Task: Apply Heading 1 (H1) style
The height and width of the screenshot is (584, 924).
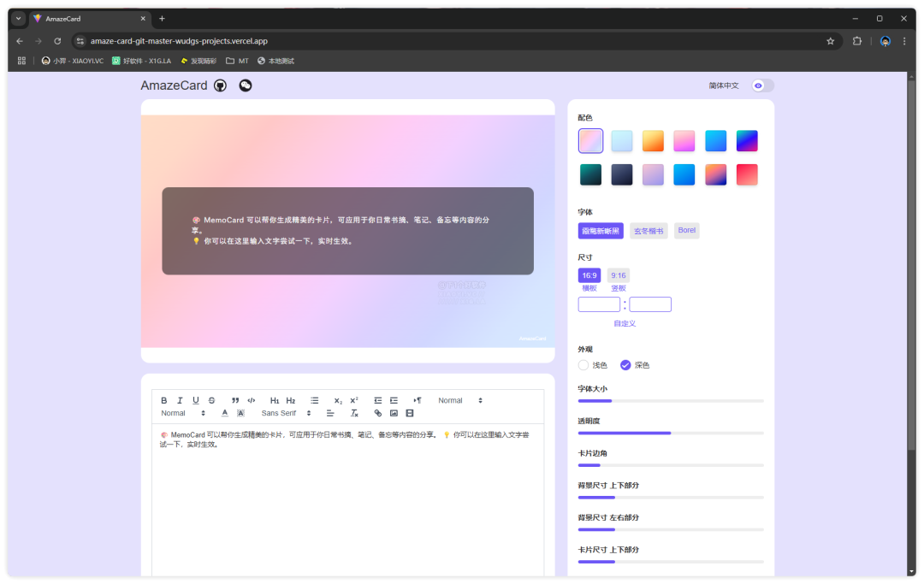Action: tap(275, 400)
